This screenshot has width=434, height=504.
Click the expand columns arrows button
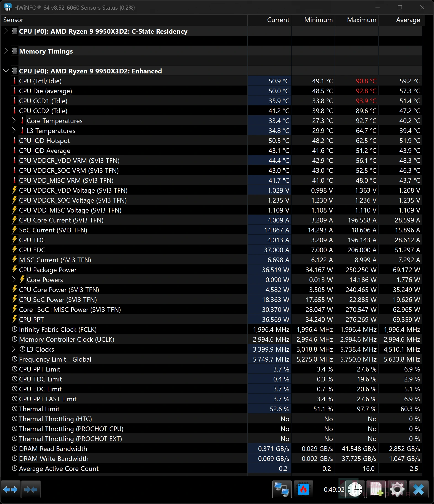pos(10,489)
